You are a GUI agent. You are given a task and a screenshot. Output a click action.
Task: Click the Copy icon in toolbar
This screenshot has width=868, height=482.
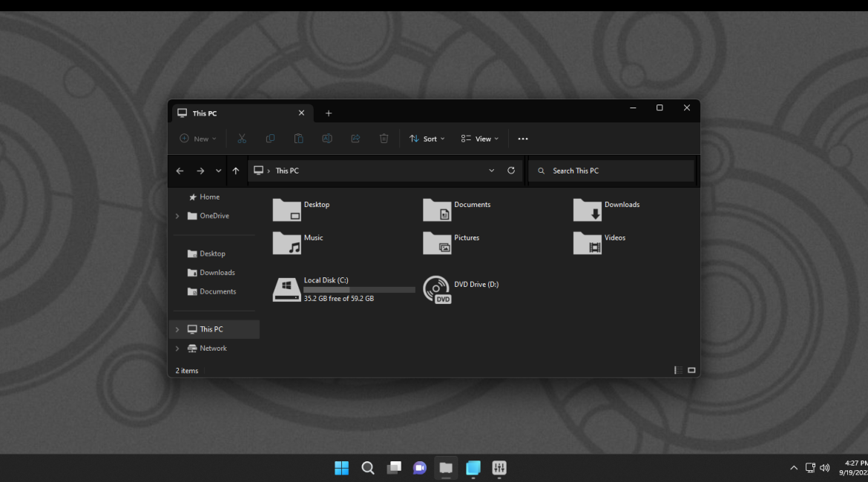point(270,139)
